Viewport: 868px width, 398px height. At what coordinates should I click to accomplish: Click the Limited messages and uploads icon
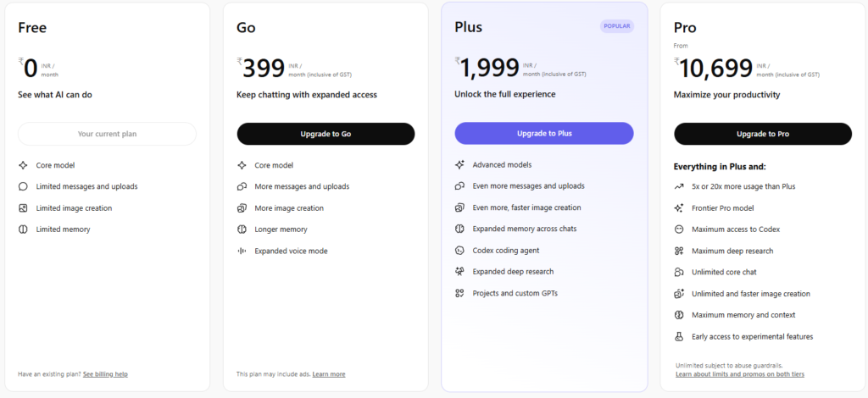click(23, 186)
